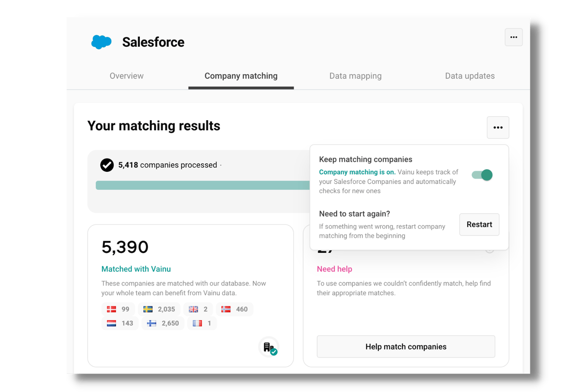Click the matched companies building icon
Image resolution: width=588 pixels, height=392 pixels.
(269, 347)
